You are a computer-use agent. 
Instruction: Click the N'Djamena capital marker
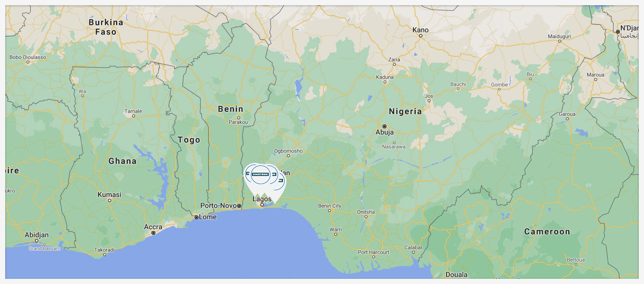618,32
